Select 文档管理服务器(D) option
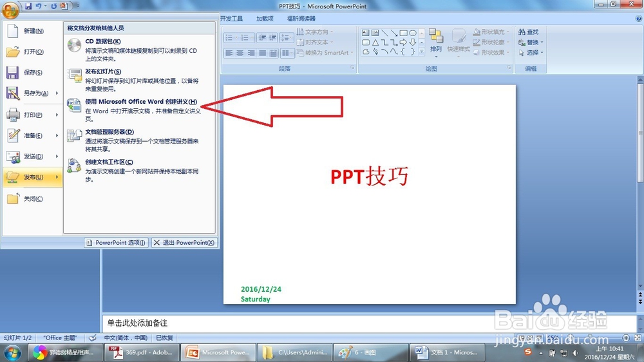The image size is (644, 362). 139,140
